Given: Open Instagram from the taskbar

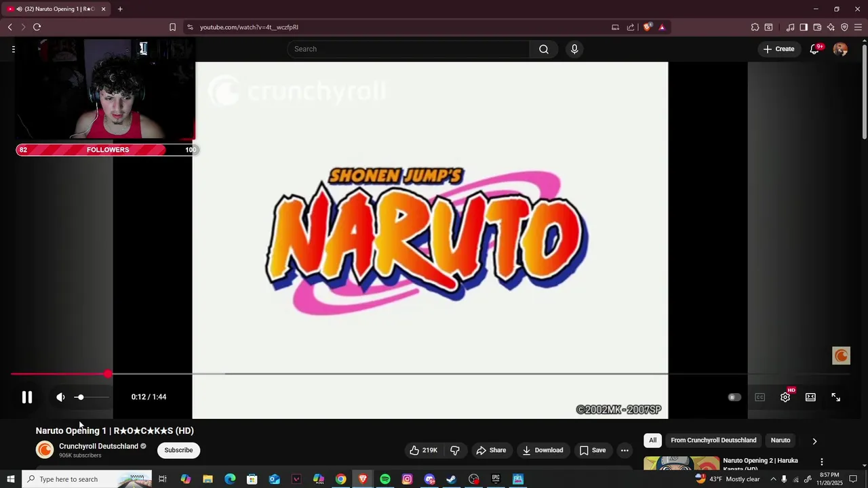Looking at the screenshot, I should pos(407,479).
